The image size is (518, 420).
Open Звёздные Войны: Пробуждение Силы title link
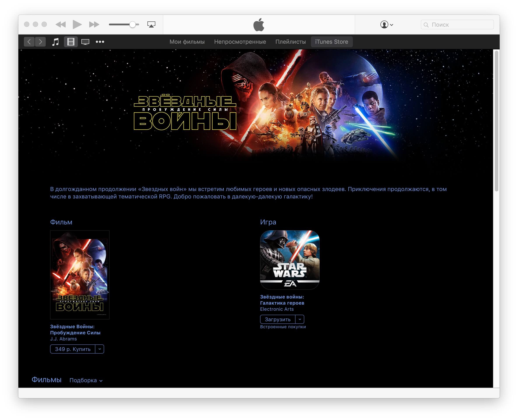[x=75, y=330]
